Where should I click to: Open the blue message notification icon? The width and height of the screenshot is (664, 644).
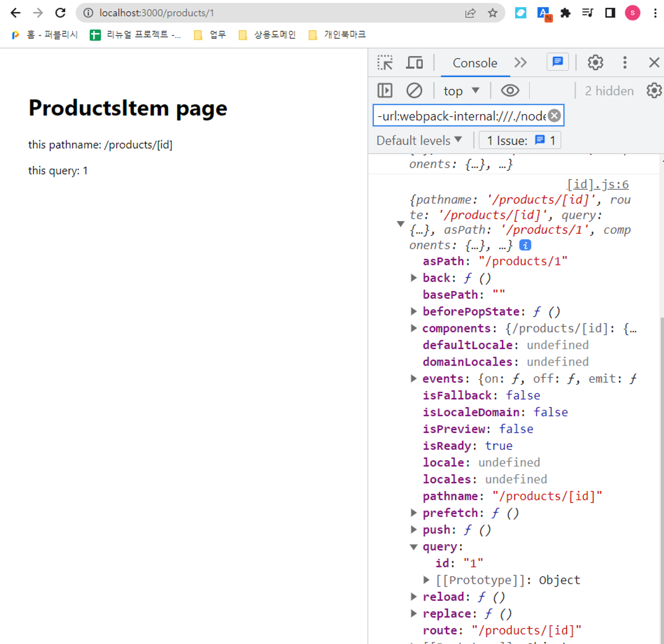pyautogui.click(x=557, y=62)
